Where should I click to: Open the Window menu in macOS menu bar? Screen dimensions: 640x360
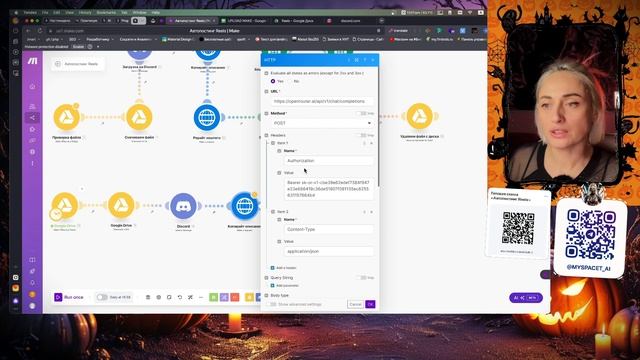click(x=140, y=13)
